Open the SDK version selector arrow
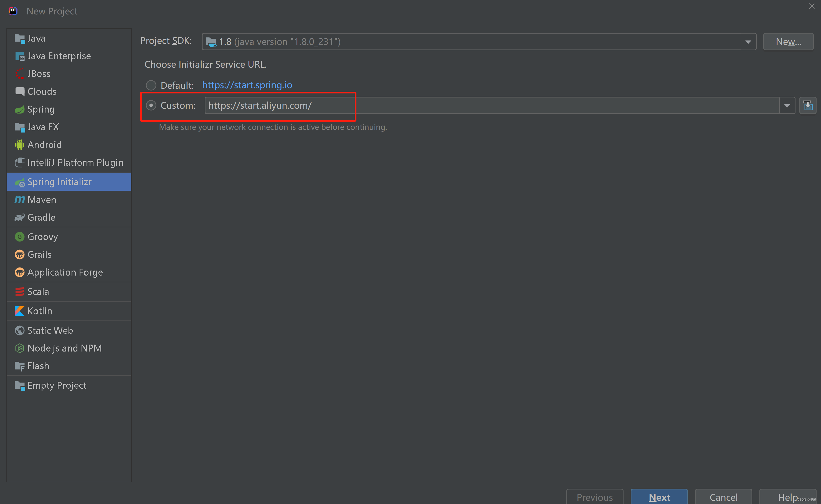The height and width of the screenshot is (504, 821). (x=748, y=41)
